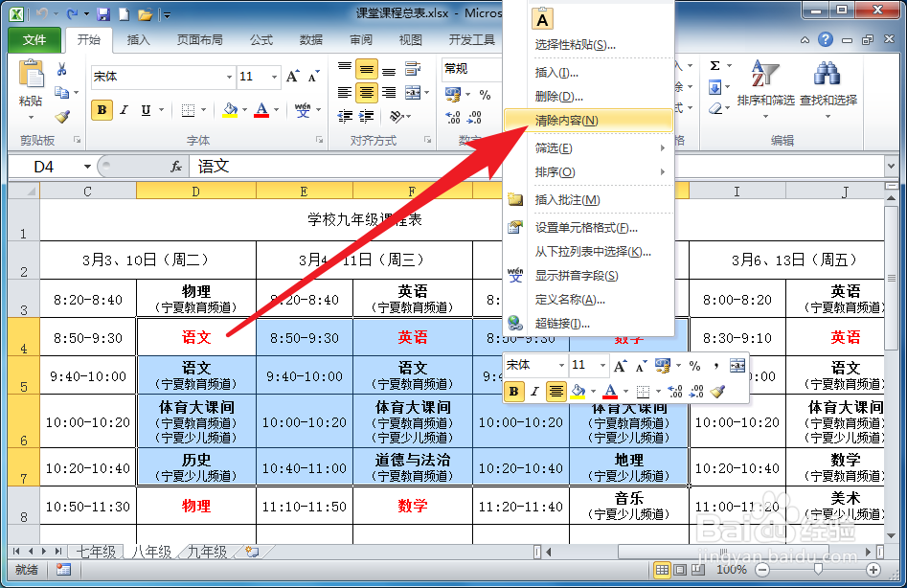Toggle italic on the mini toolbar
Viewport: 907px width, 588px height.
pyautogui.click(x=534, y=391)
